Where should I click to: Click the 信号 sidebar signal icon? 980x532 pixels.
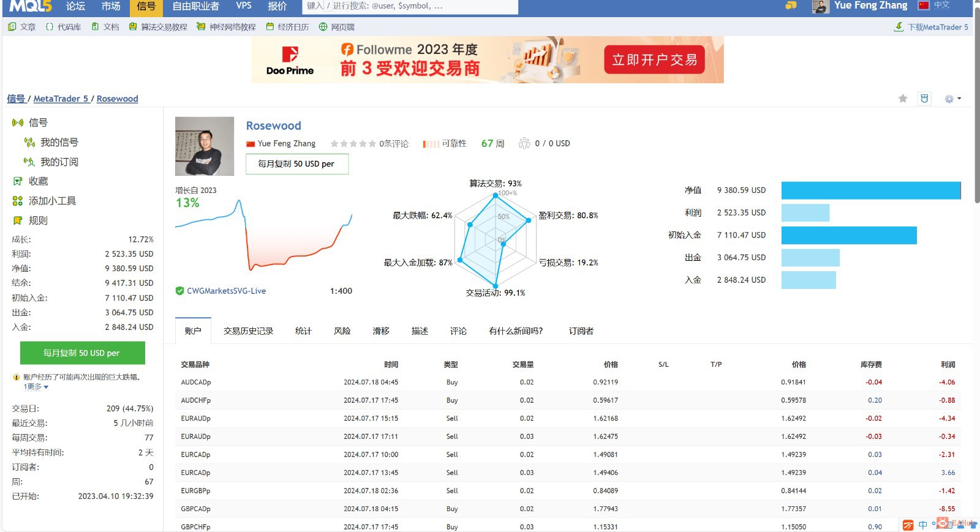click(18, 123)
